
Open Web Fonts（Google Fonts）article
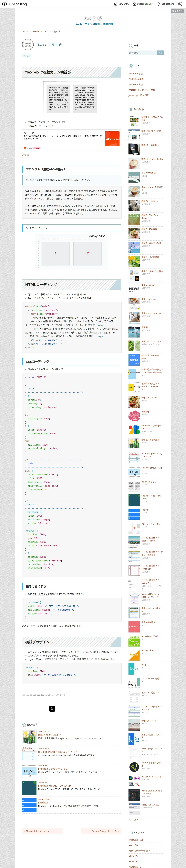151,427
